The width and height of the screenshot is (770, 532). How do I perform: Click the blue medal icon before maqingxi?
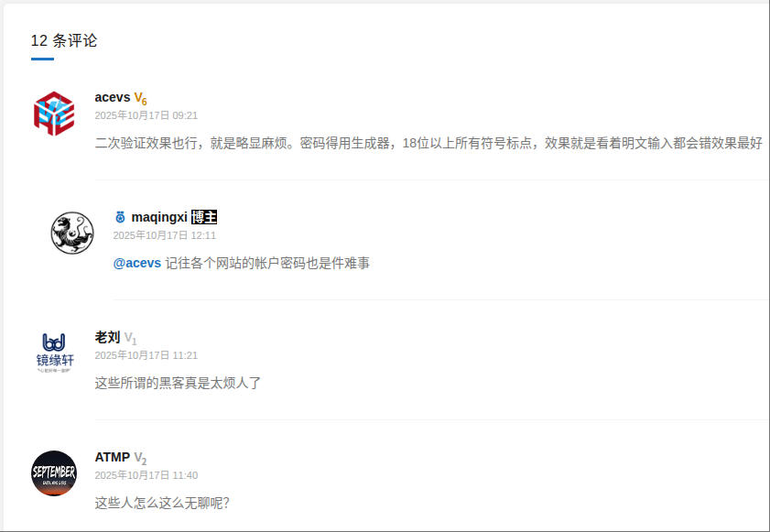point(120,217)
